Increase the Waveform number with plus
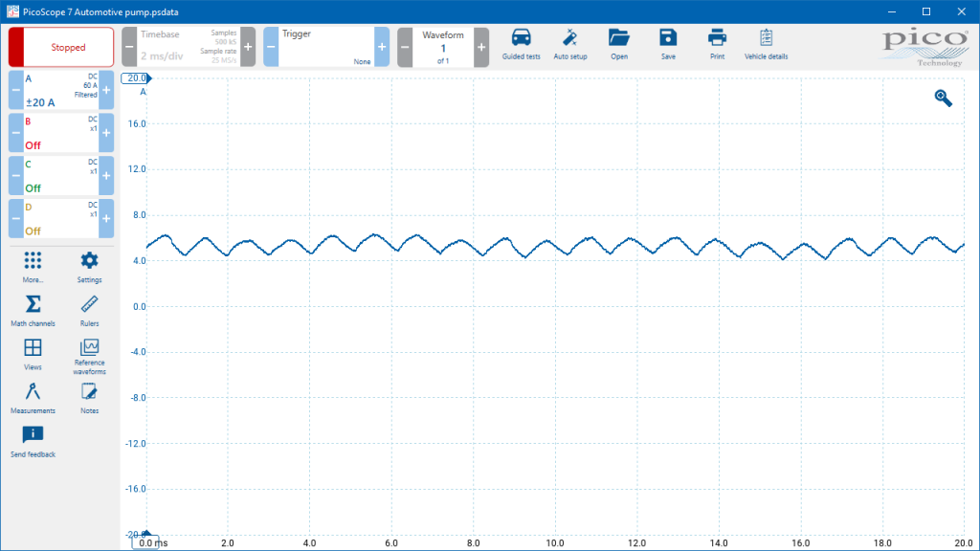 (481, 47)
